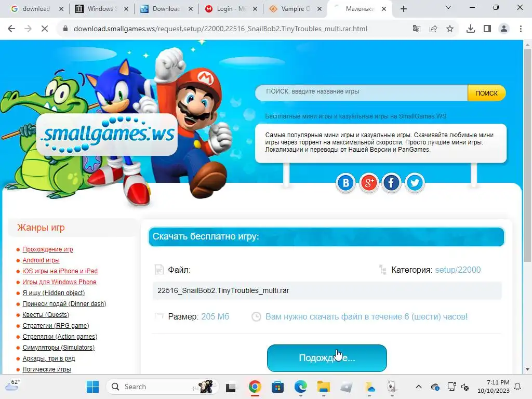Open the taskbar clock and date

coord(494,387)
